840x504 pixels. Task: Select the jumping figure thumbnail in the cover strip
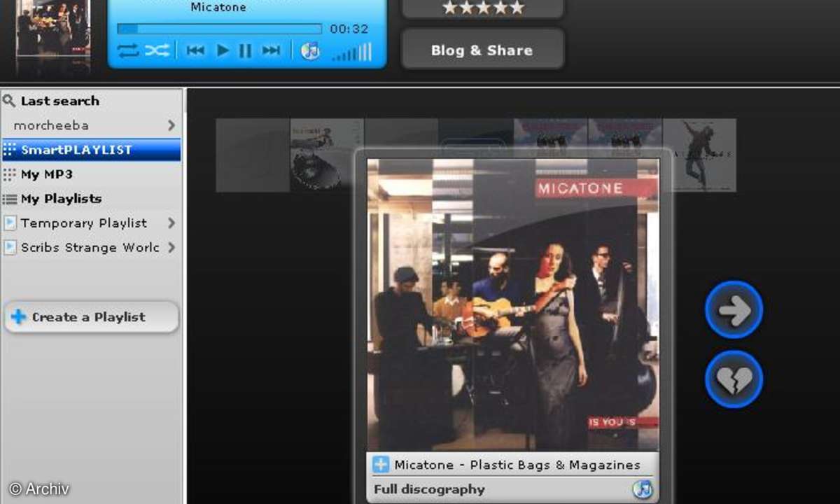point(699,155)
